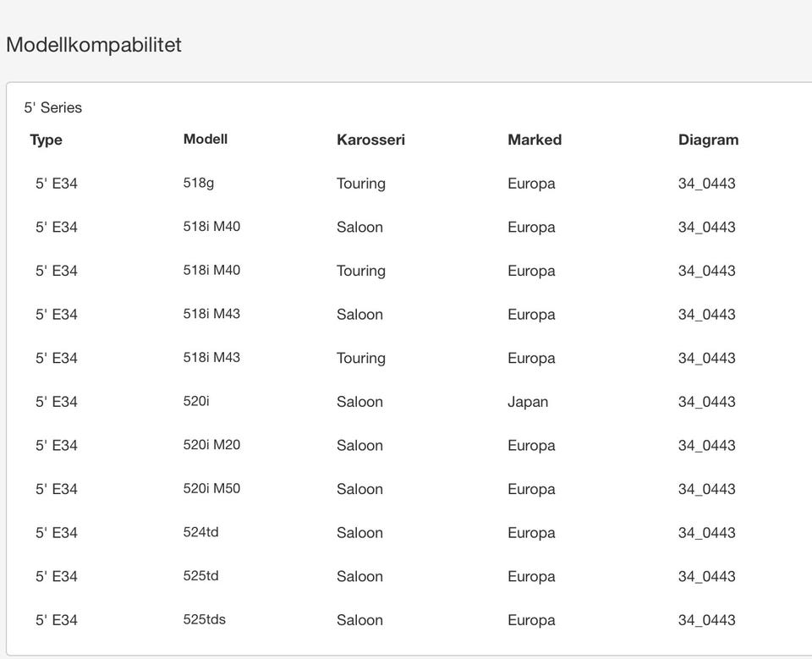Click the 520i M50 model cell
Viewport: 812px width, 659px height.
click(x=211, y=489)
